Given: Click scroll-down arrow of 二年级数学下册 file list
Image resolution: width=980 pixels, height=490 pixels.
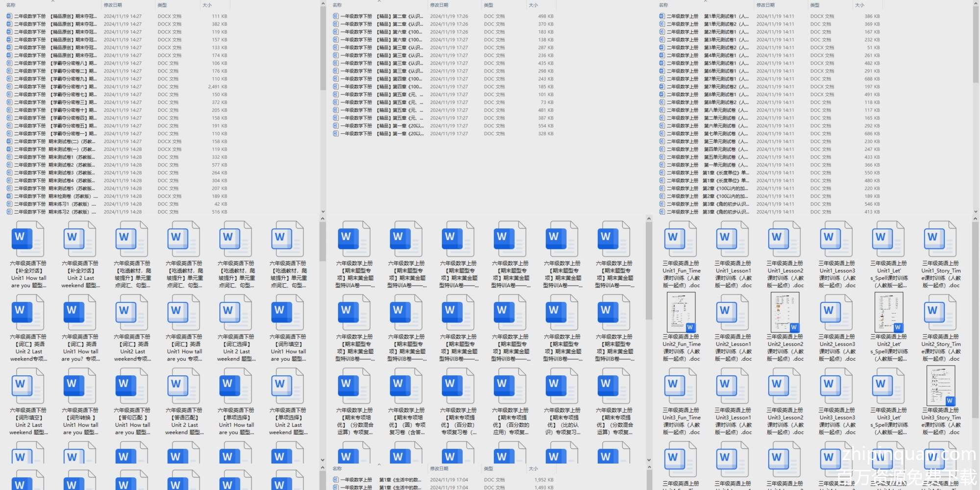Looking at the screenshot, I should (x=323, y=212).
